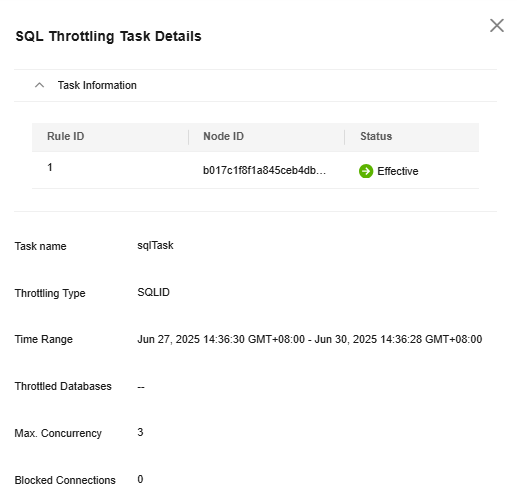The image size is (517, 495).
Task: Click the Rule ID column header
Action: (x=65, y=136)
